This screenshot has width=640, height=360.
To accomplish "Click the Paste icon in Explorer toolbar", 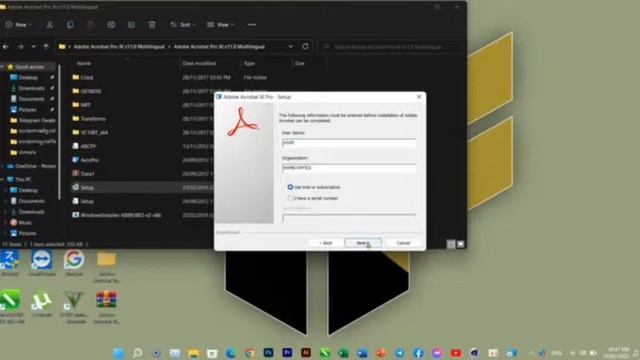I will coord(91,25).
